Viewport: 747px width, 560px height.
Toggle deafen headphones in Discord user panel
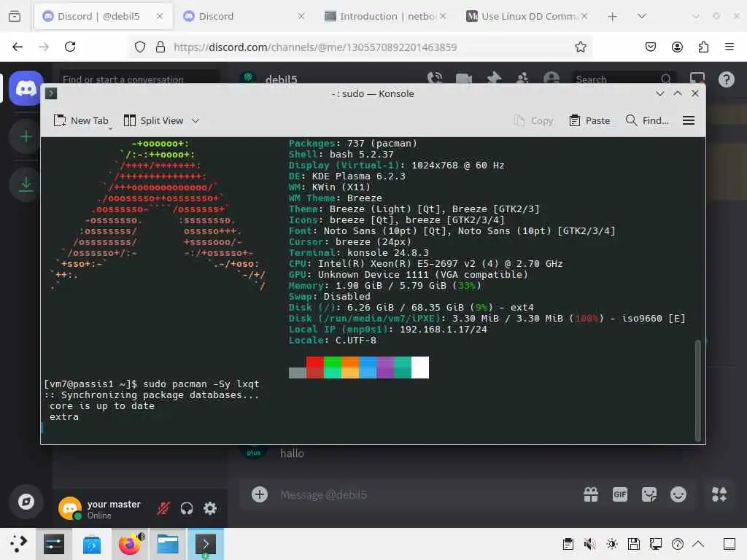(x=186, y=508)
